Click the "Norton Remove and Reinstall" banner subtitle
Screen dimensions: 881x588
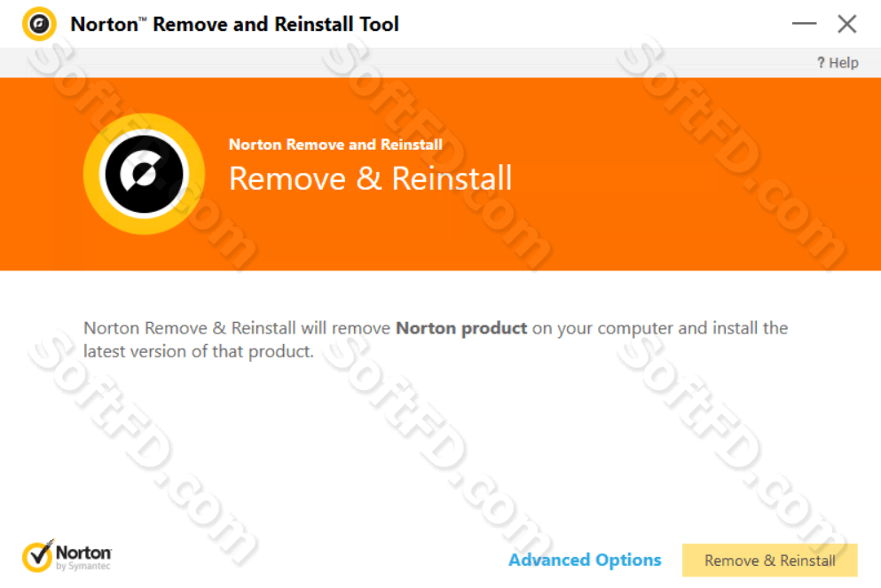tap(335, 145)
